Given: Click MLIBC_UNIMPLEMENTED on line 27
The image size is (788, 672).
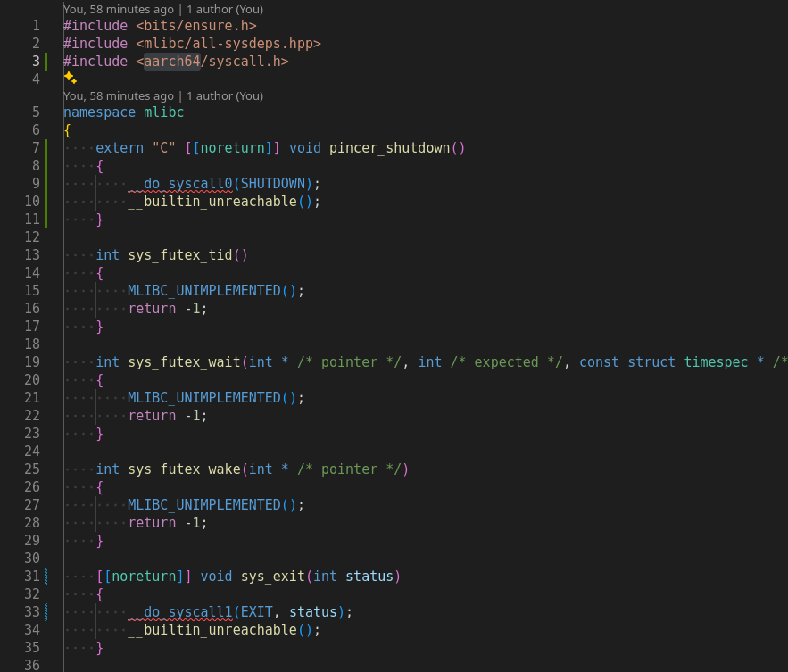Looking at the screenshot, I should [x=204, y=504].
